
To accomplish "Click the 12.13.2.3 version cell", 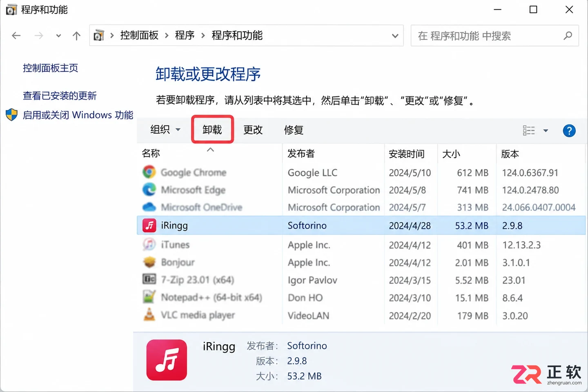I will (521, 245).
